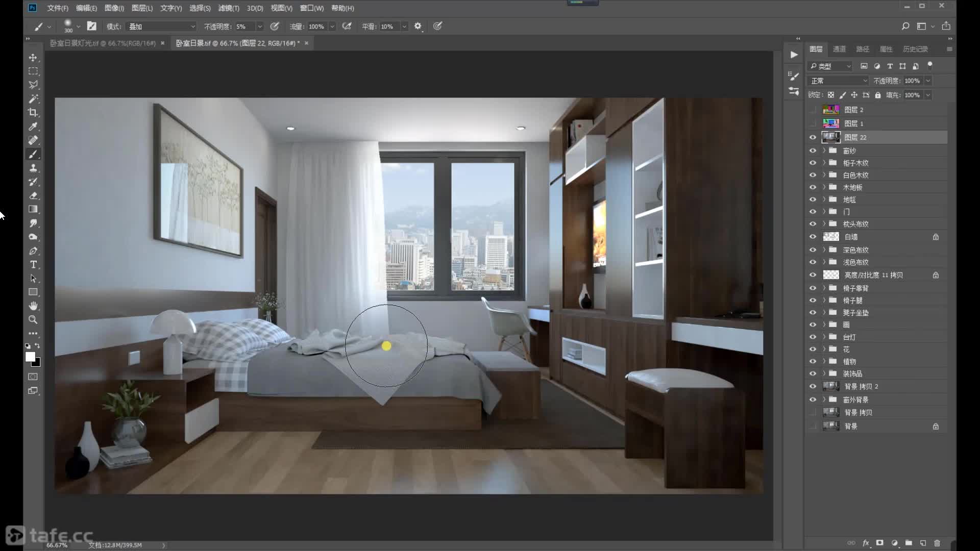Close the 卧室日景.tif document tab
The image size is (980, 551).
pyautogui.click(x=306, y=43)
